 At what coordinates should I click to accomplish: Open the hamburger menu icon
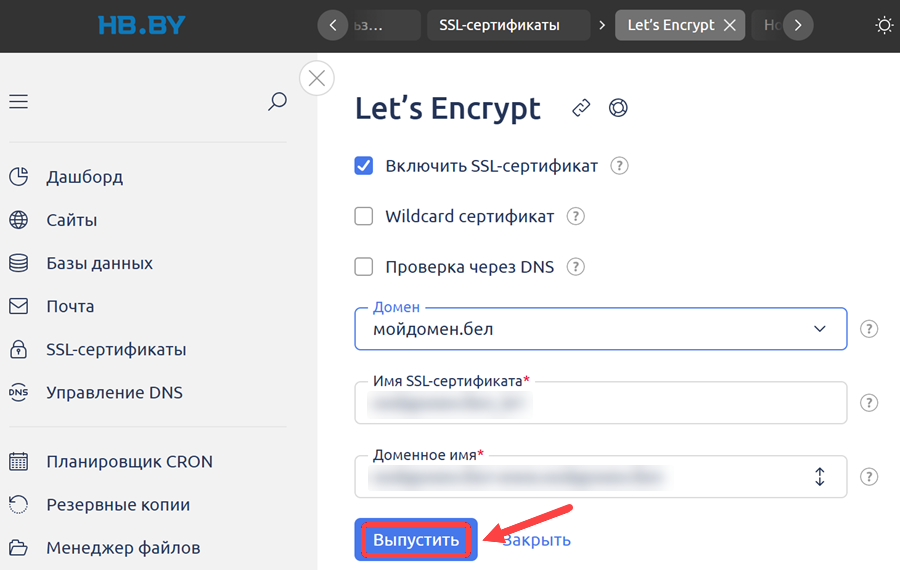[x=18, y=102]
